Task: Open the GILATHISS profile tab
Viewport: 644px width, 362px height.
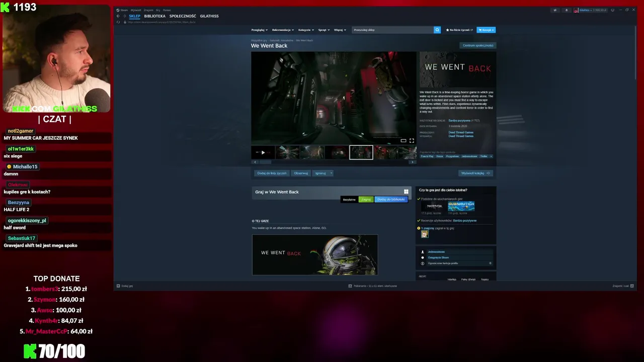Action: click(x=209, y=16)
